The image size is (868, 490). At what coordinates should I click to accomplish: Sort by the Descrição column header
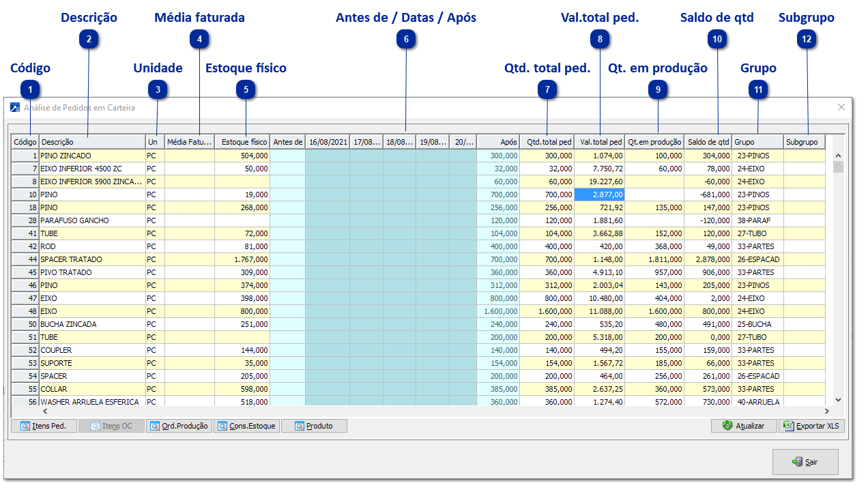pos(92,142)
